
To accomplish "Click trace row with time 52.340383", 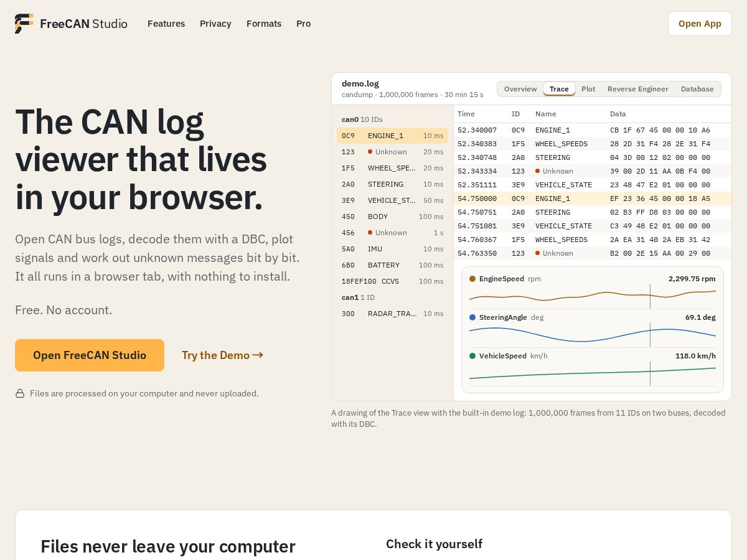I will click(593, 144).
